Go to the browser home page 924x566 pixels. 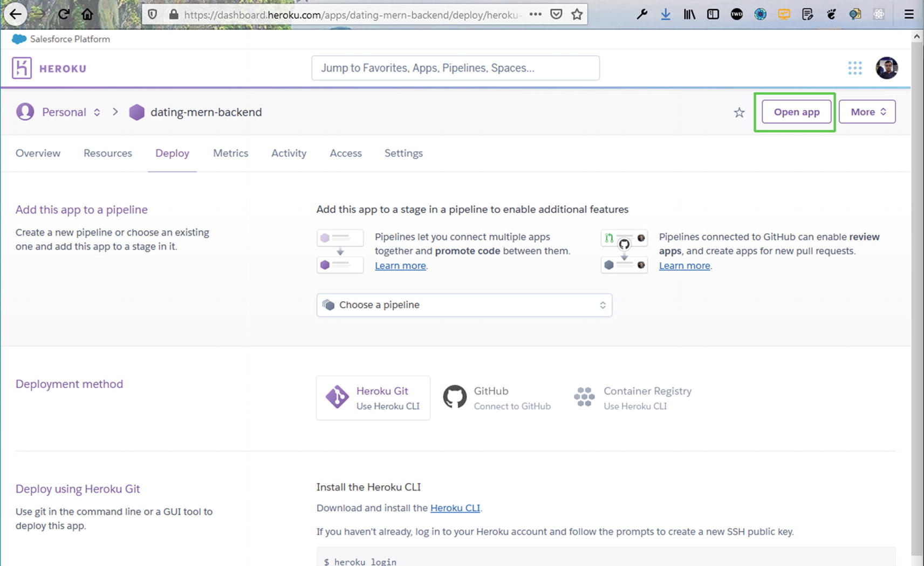pos(87,15)
